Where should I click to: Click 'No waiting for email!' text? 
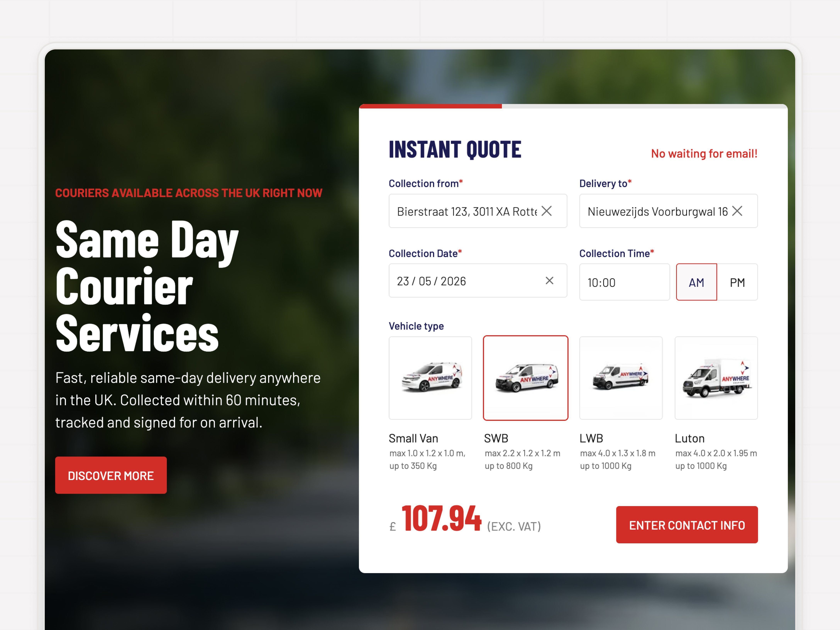704,153
